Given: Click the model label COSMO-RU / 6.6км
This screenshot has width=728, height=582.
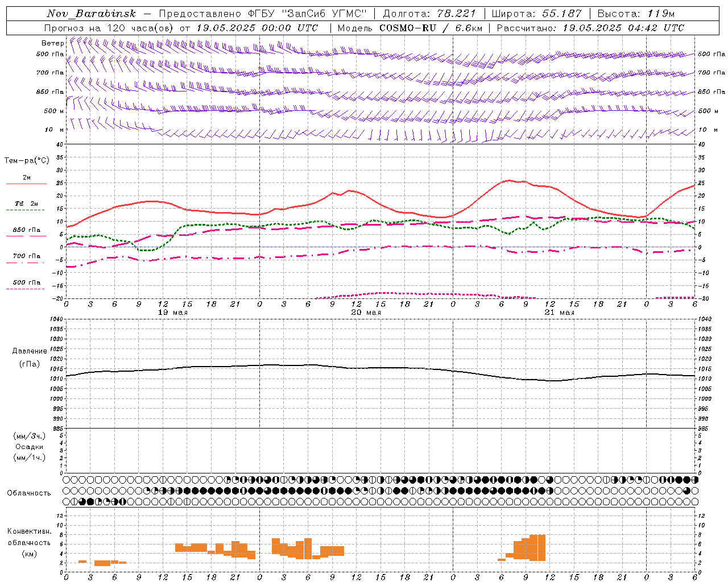Looking at the screenshot, I should click(x=431, y=28).
